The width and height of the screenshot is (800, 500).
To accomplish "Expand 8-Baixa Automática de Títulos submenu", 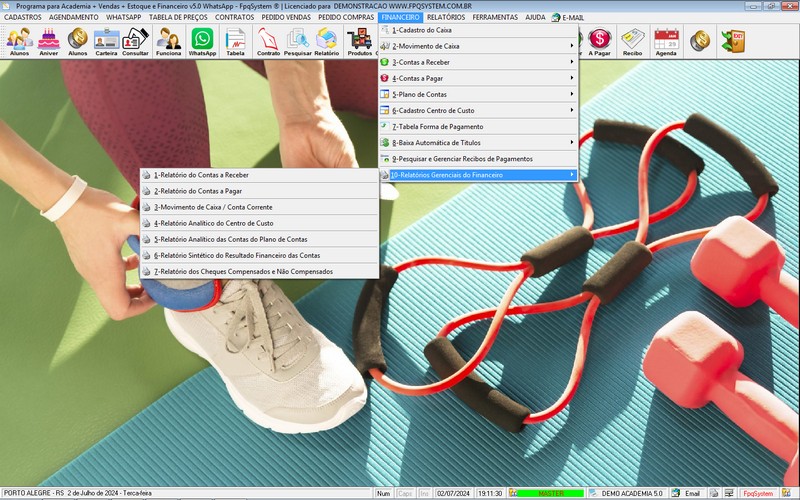I will pos(478,143).
